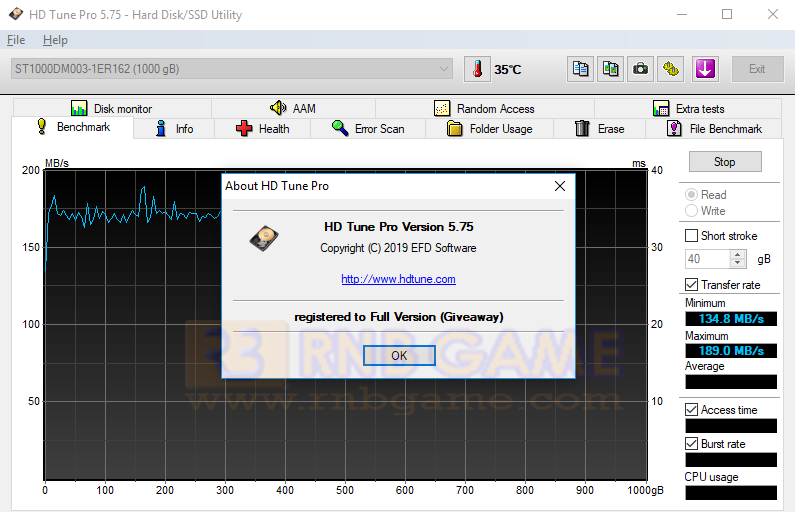Uncheck the Transfer rate checkbox
Viewport: 795px width, 512px height.
coord(691,285)
